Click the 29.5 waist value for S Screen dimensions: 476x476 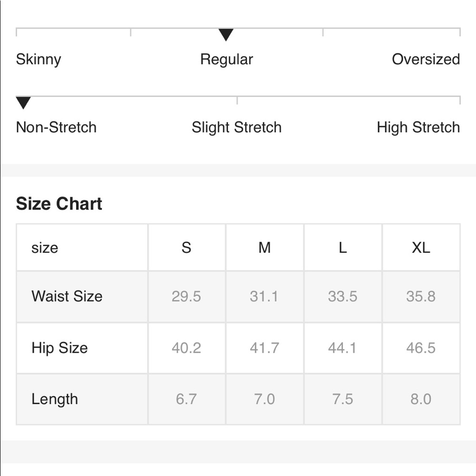click(x=187, y=297)
